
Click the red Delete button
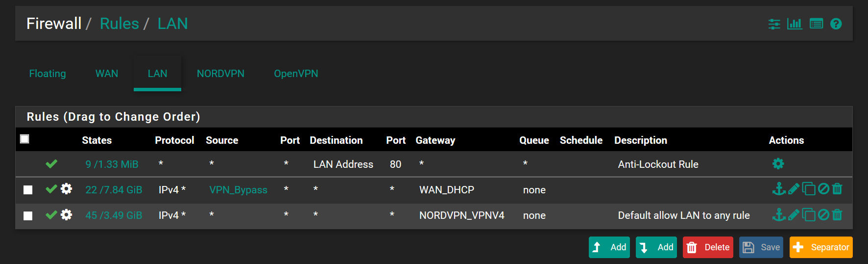point(708,247)
